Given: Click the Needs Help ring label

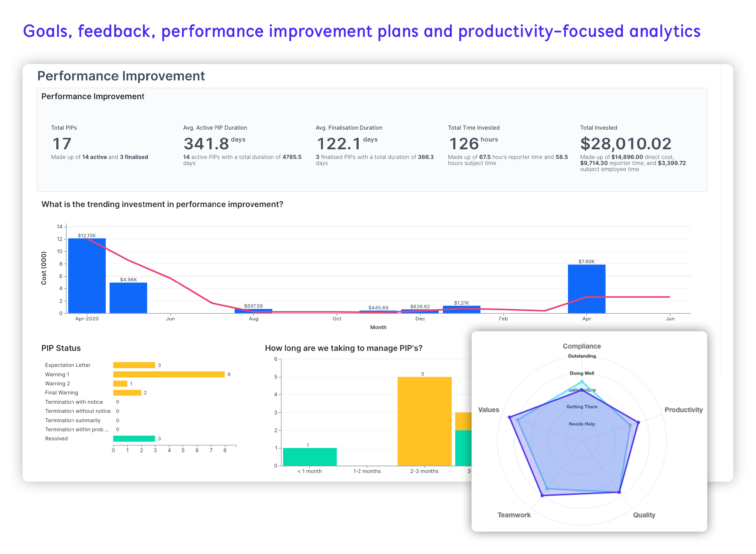Looking at the screenshot, I should pyautogui.click(x=582, y=424).
